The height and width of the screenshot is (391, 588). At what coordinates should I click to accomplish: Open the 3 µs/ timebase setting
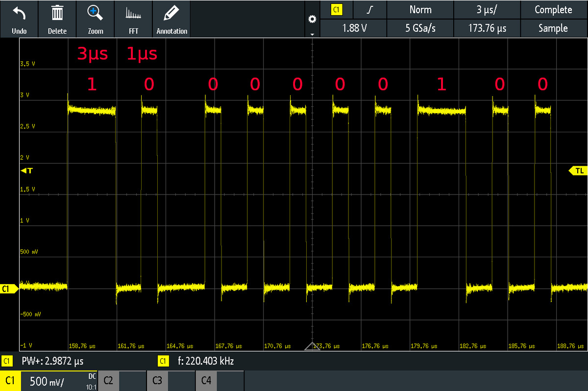[x=487, y=9]
